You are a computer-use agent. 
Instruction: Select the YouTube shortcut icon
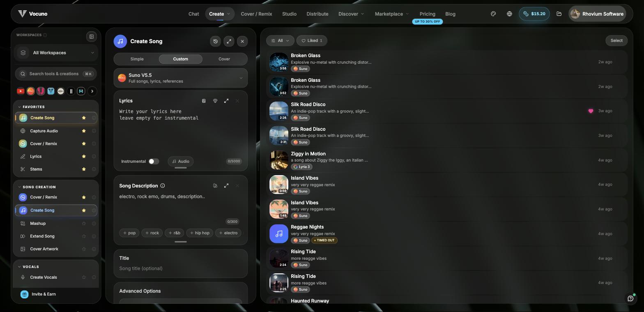point(21,91)
